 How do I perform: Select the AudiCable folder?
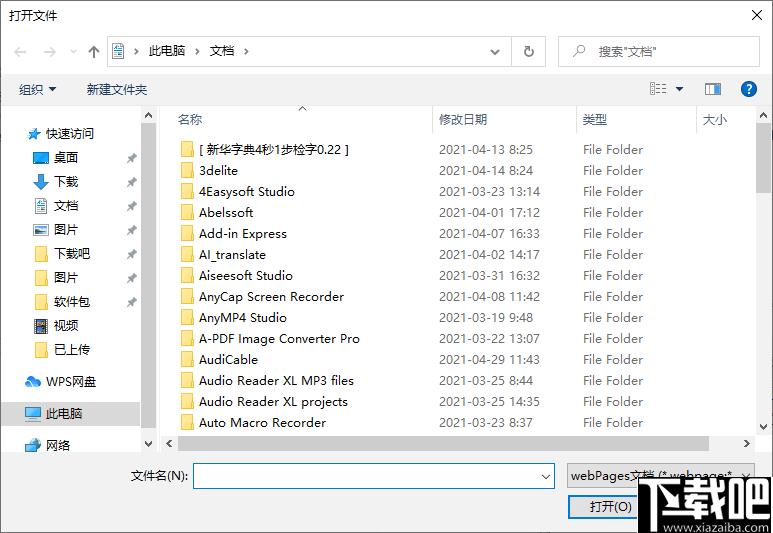click(228, 360)
